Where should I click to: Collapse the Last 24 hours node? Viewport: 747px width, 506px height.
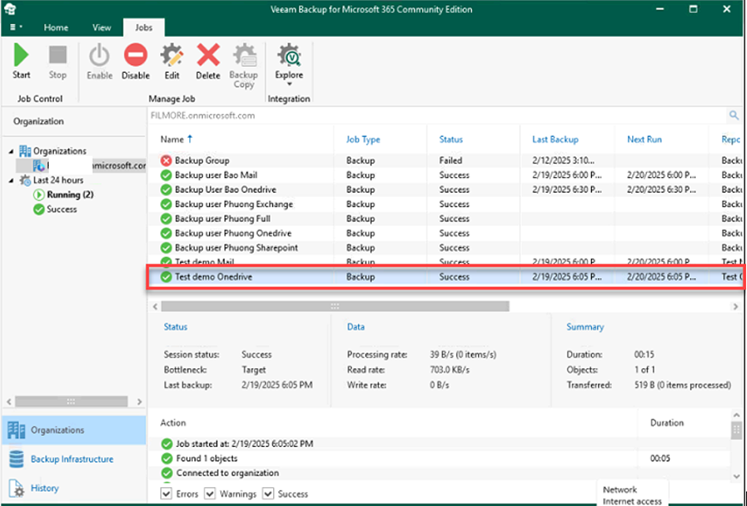[x=12, y=180]
